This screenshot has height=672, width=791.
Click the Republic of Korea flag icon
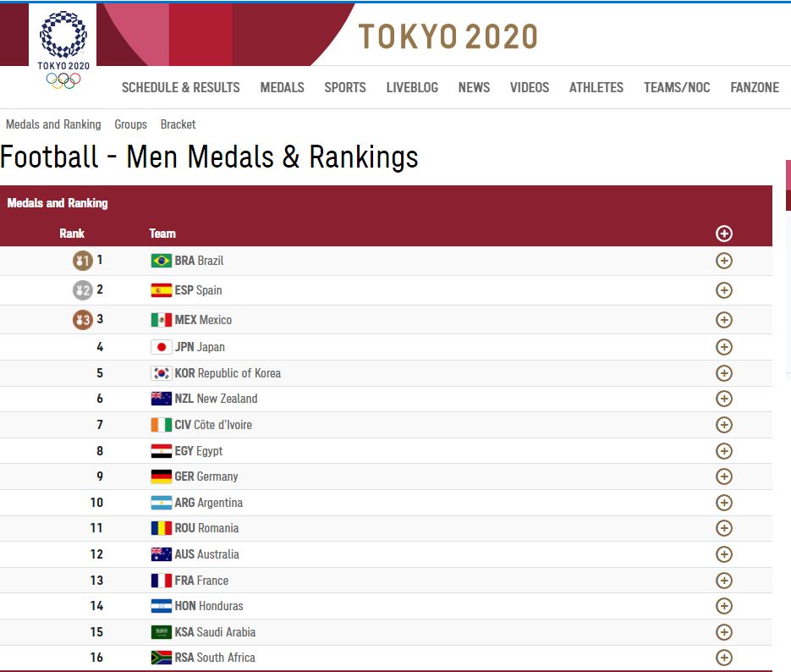click(161, 373)
